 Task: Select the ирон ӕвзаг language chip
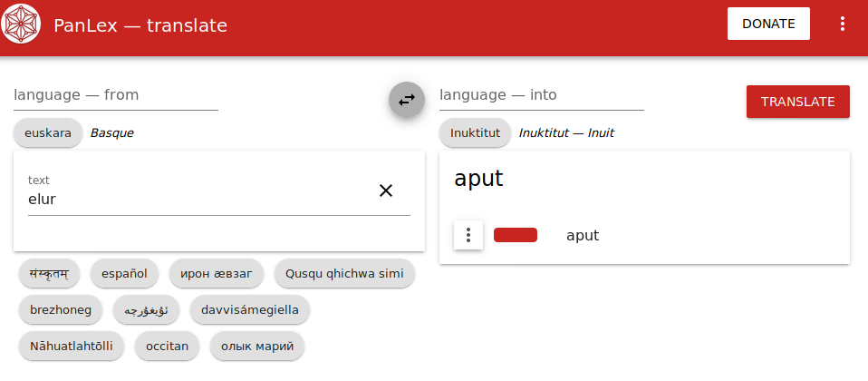(x=217, y=273)
